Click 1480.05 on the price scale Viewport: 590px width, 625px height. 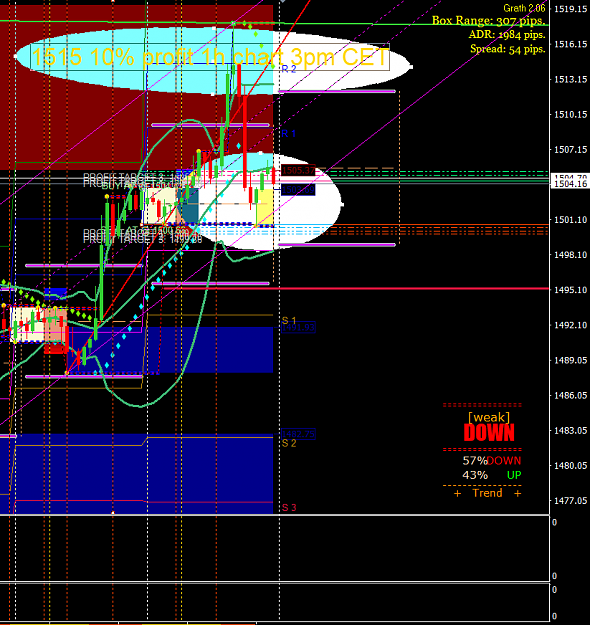(x=570, y=466)
